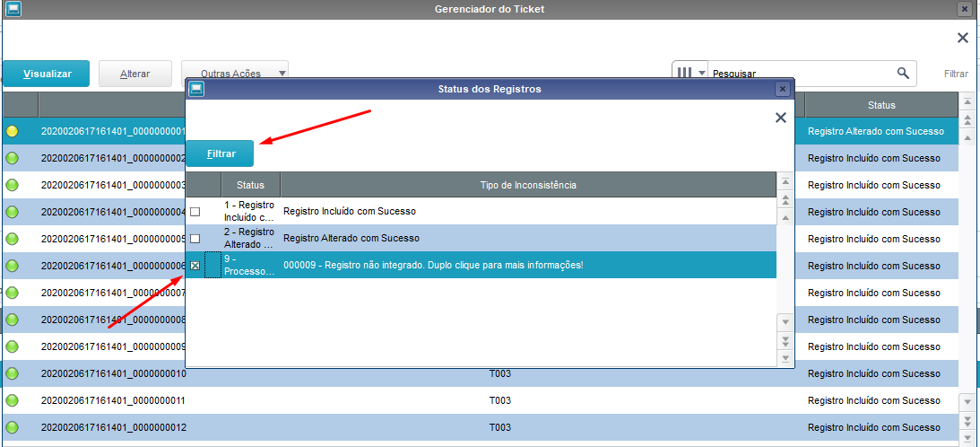Click green status dot for row ending 0000000007

click(x=12, y=293)
